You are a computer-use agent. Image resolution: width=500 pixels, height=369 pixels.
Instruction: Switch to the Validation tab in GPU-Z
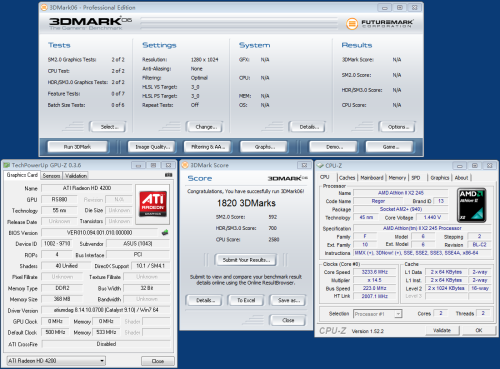[76, 176]
